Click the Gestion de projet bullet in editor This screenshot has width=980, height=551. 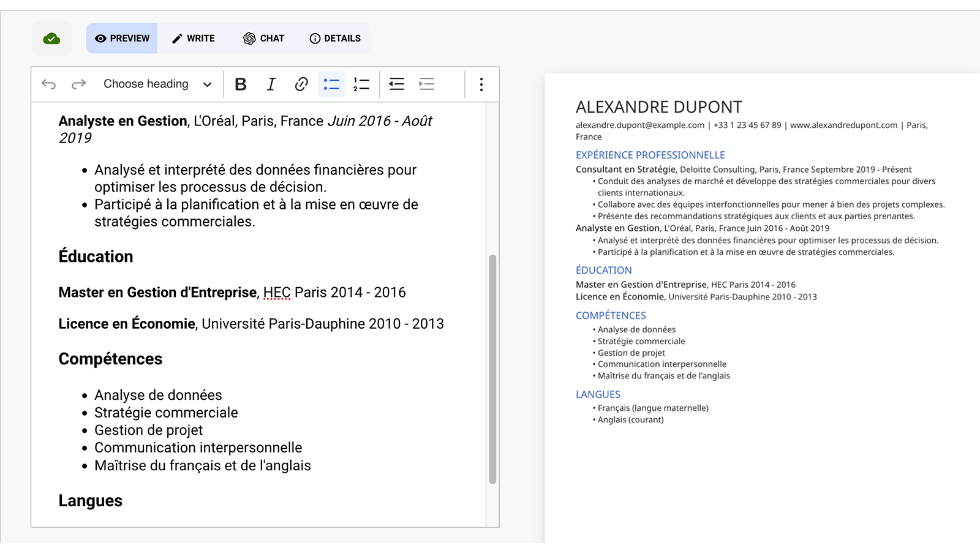148,430
